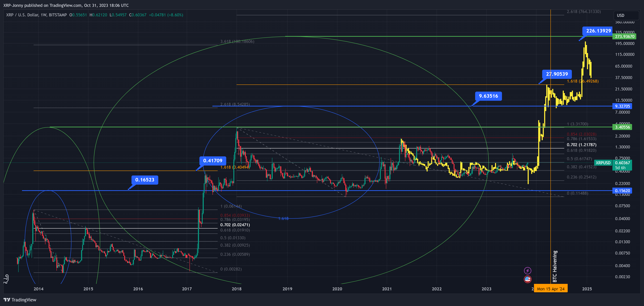Select the 0.618 (0.91820) Fibonacci label
644x306 pixels.
point(582,151)
